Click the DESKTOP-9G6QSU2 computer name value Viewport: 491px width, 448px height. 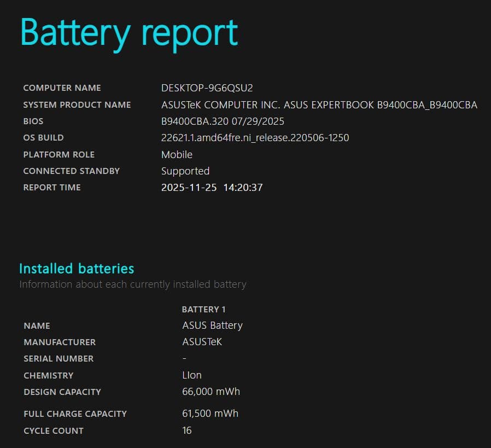point(204,88)
